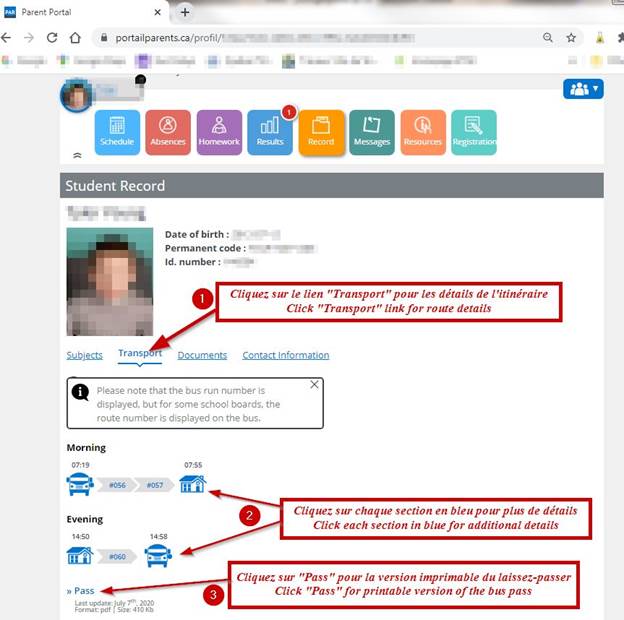Open the Results tile

pyautogui.click(x=270, y=133)
